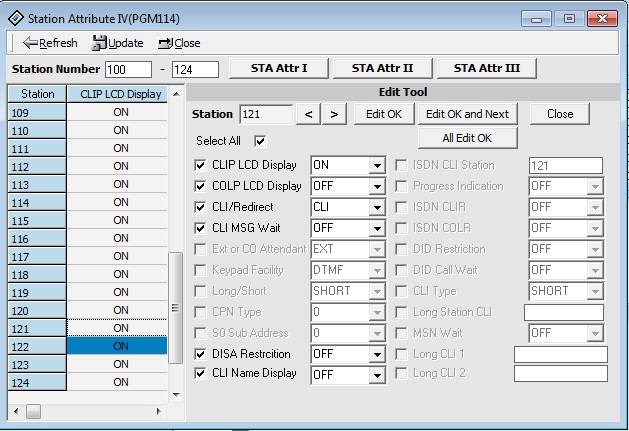This screenshot has height=431, width=629.
Task: Click the application icon in title bar
Action: (15, 17)
